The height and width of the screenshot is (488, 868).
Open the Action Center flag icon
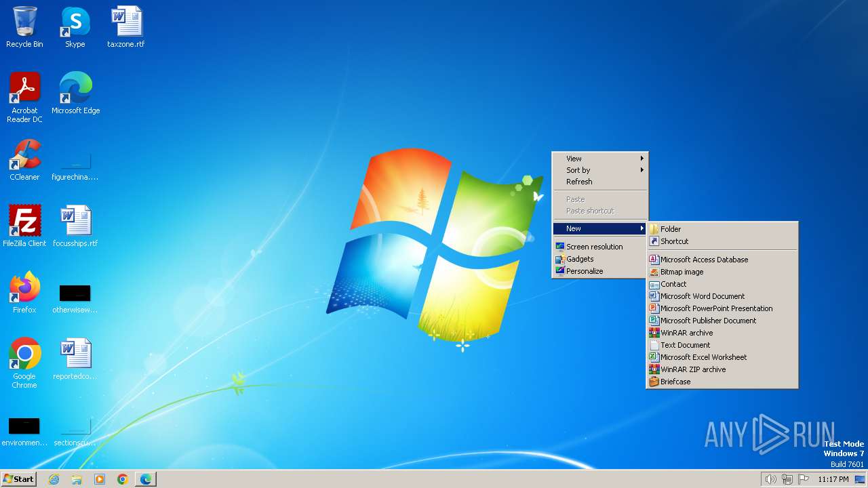click(x=804, y=479)
